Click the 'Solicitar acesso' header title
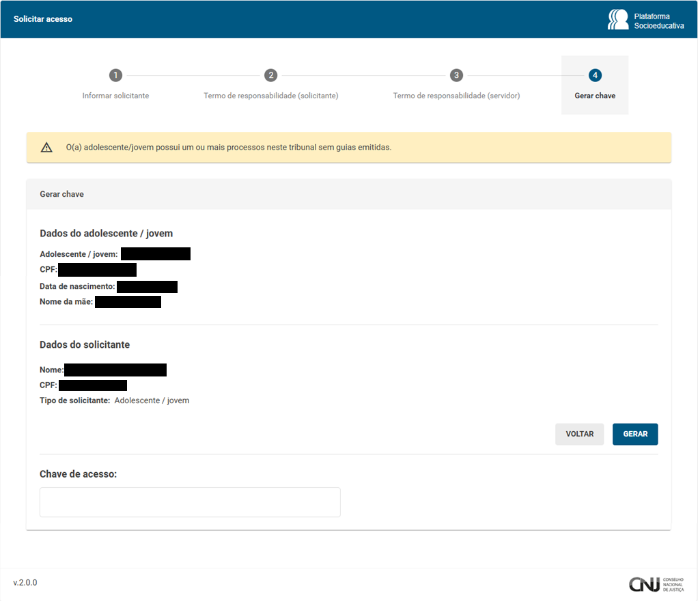The image size is (700, 604). point(43,19)
